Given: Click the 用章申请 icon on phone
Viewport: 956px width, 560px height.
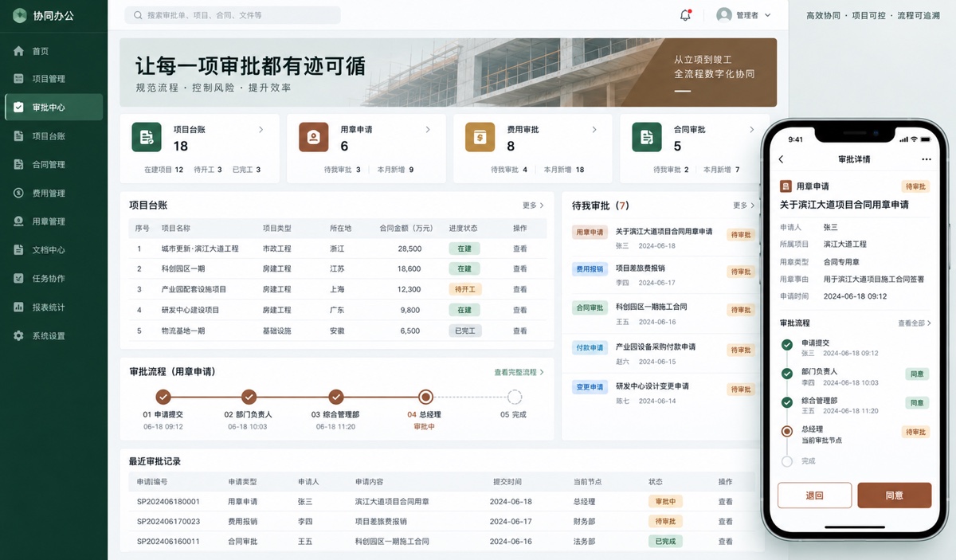Looking at the screenshot, I should click(x=786, y=186).
